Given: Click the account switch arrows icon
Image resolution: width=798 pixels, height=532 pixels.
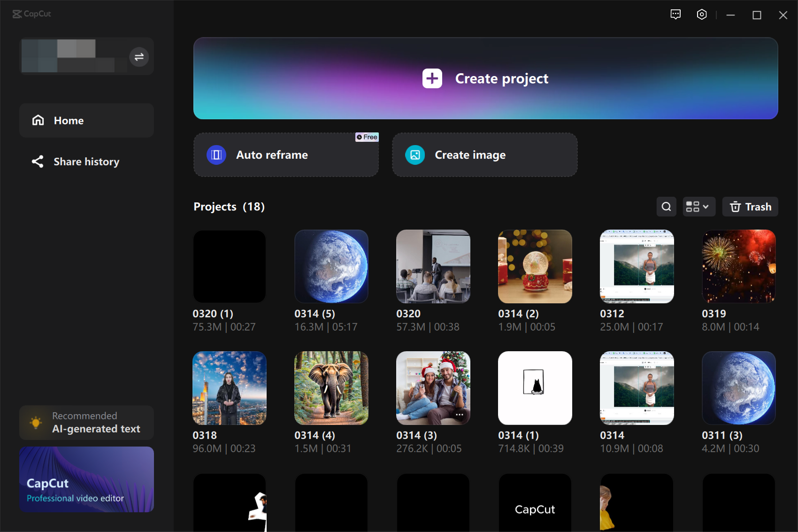Looking at the screenshot, I should (x=138, y=56).
